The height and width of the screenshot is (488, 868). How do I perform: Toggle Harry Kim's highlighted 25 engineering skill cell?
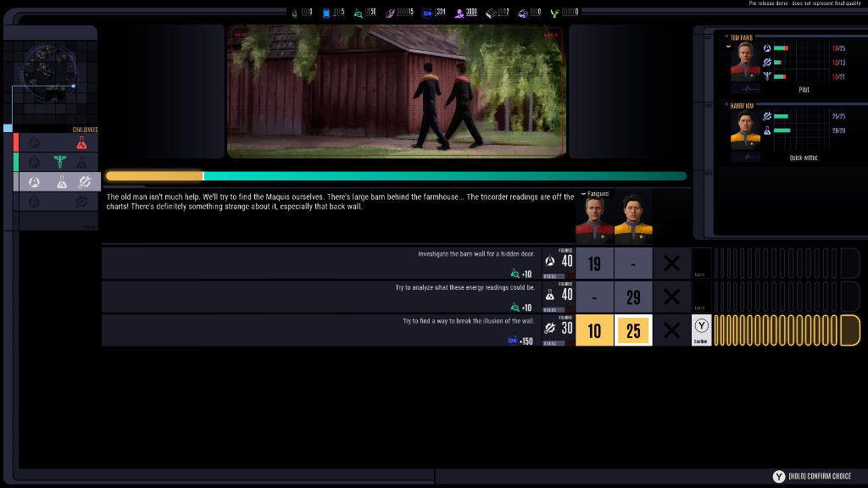click(633, 330)
